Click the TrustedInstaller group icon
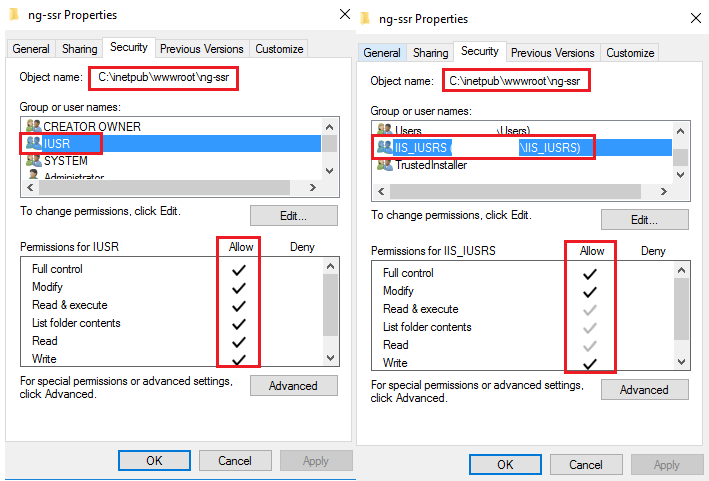Image resolution: width=709 pixels, height=481 pixels. pyautogui.click(x=384, y=165)
